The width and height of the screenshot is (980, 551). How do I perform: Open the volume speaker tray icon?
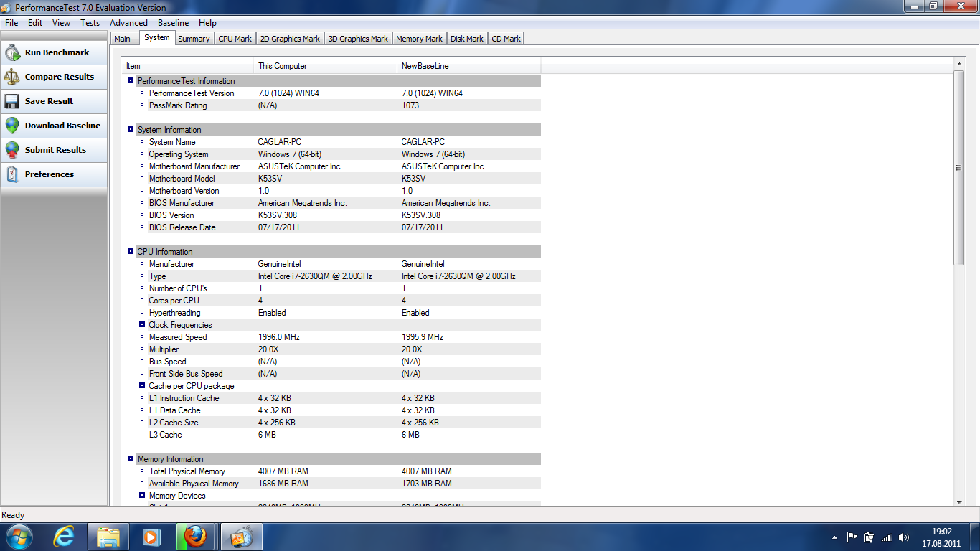[x=903, y=537]
